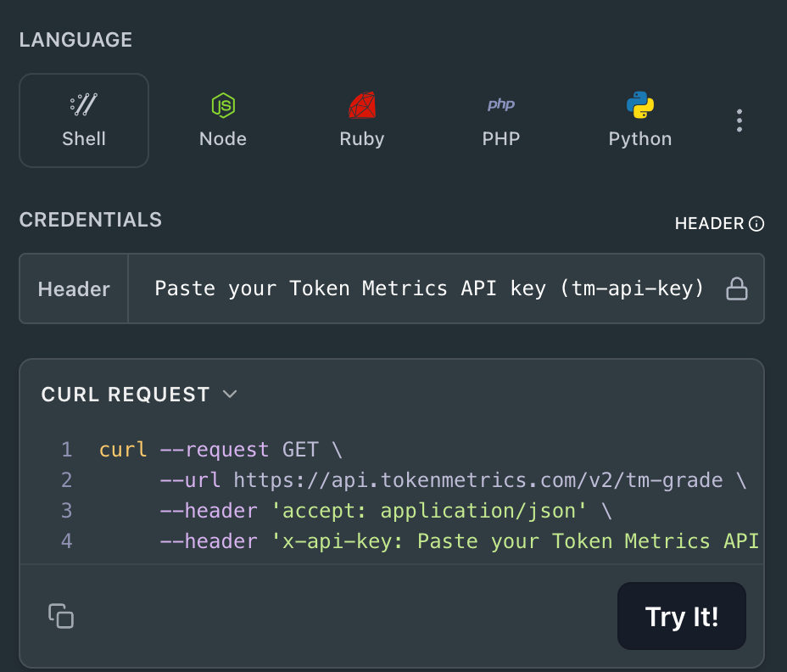The width and height of the screenshot is (787, 672).
Task: Select the Python language option
Action: click(640, 120)
